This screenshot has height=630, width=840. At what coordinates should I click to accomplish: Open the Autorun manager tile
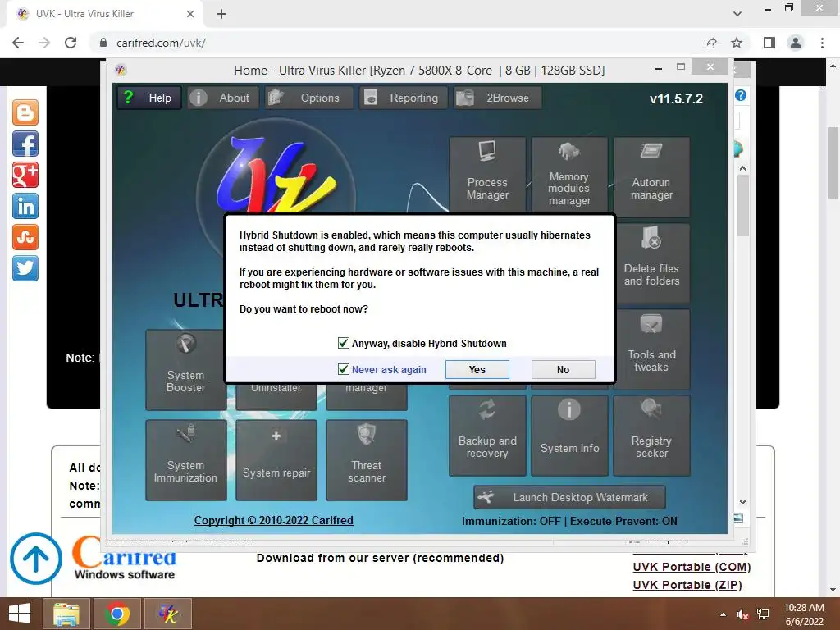[x=651, y=176]
